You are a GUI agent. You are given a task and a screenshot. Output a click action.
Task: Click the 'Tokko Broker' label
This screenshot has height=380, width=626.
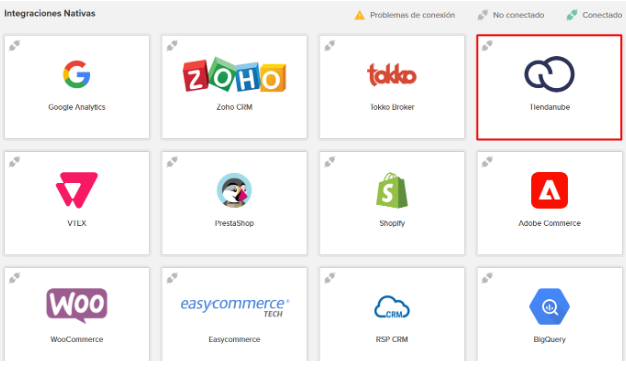(392, 107)
